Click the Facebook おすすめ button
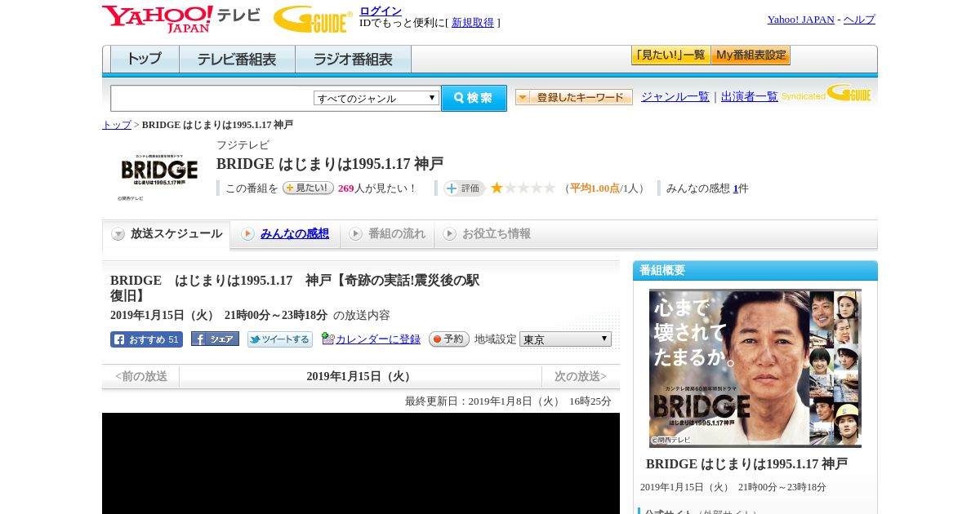 pyautogui.click(x=146, y=339)
